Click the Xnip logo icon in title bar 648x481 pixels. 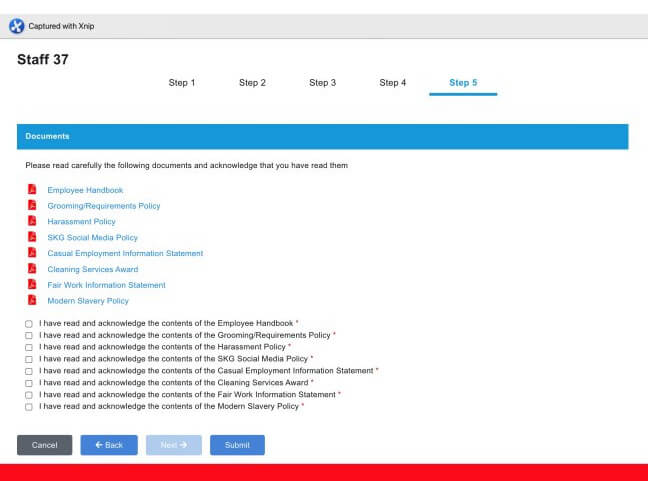pyautogui.click(x=16, y=26)
